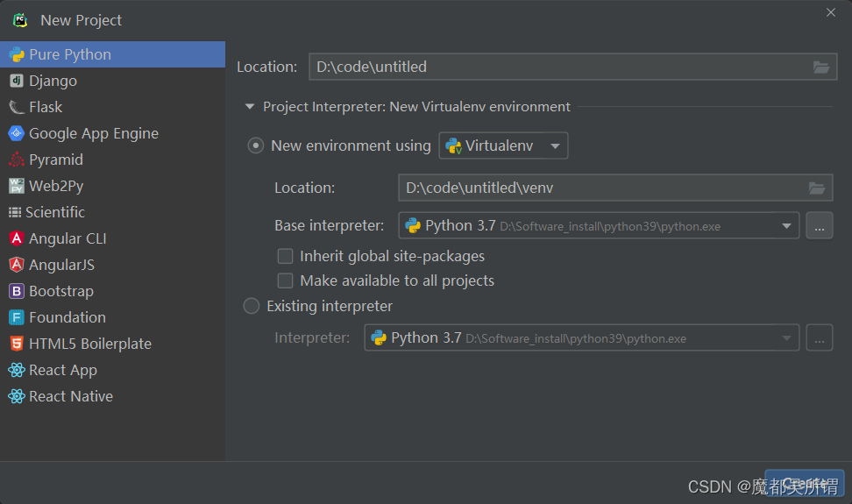Click ellipsis button beside existing Interpreter

820,337
